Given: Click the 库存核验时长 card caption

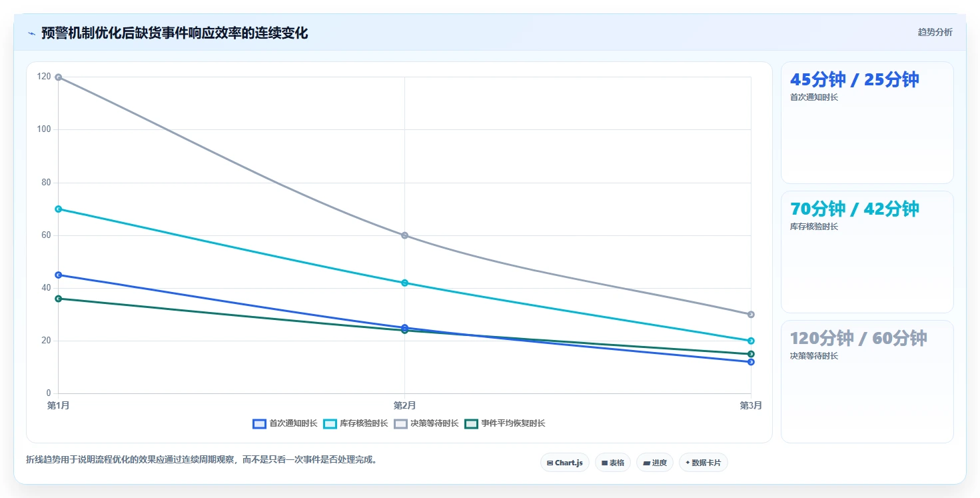Looking at the screenshot, I should (814, 227).
